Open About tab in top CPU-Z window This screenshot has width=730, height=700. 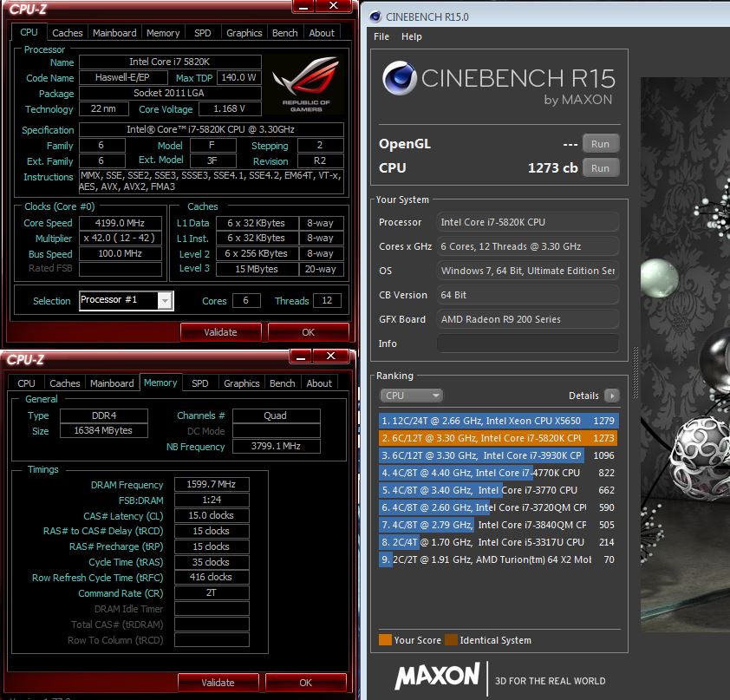322,33
